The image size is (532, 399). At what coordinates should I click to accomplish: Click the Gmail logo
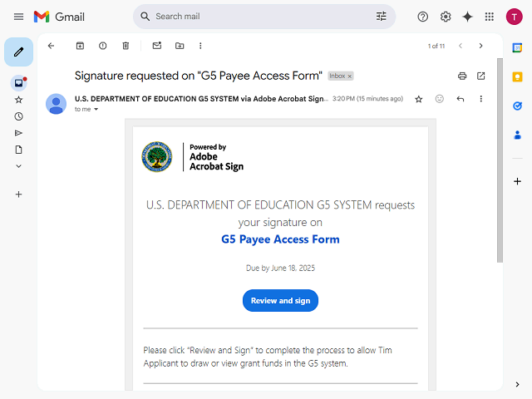pyautogui.click(x=59, y=17)
